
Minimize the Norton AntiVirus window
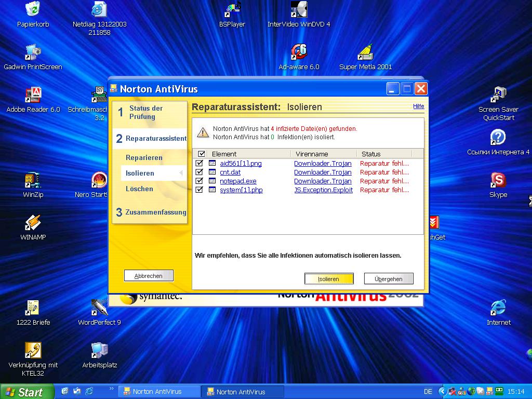(x=393, y=89)
